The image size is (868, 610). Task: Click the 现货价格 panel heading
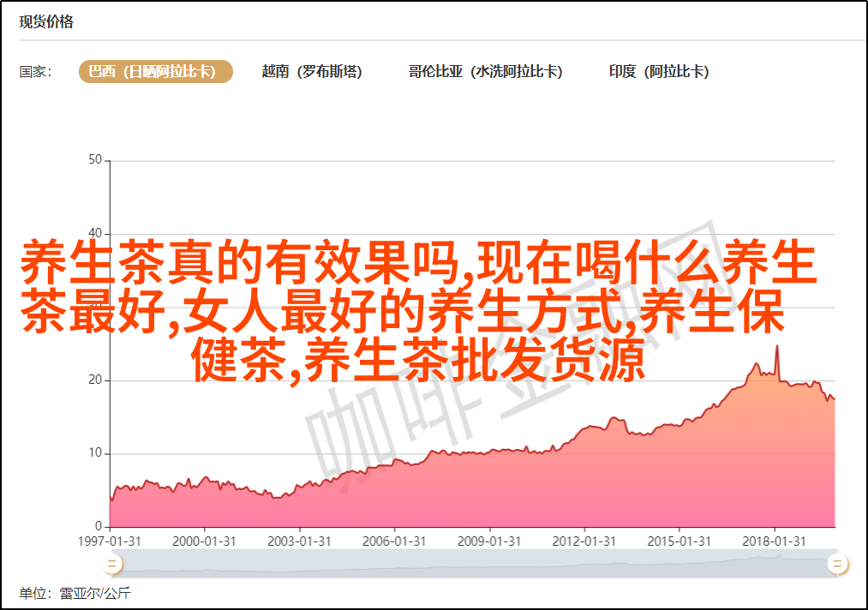(x=46, y=22)
